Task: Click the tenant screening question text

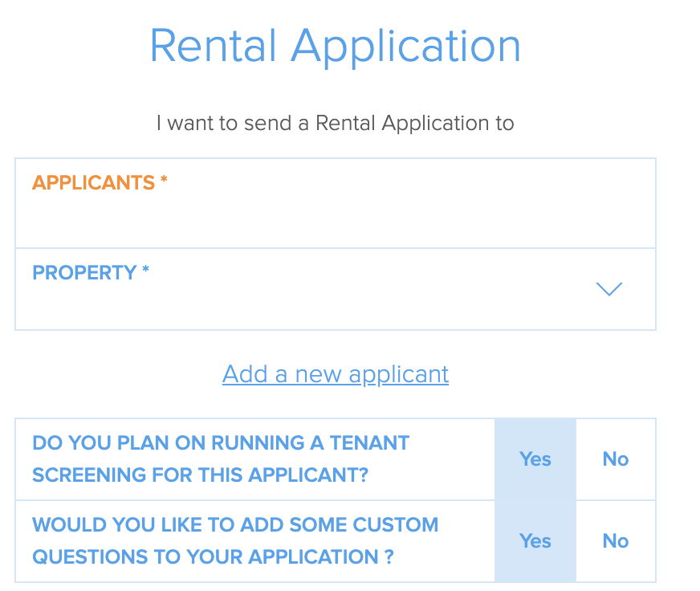Action: pyautogui.click(x=221, y=459)
